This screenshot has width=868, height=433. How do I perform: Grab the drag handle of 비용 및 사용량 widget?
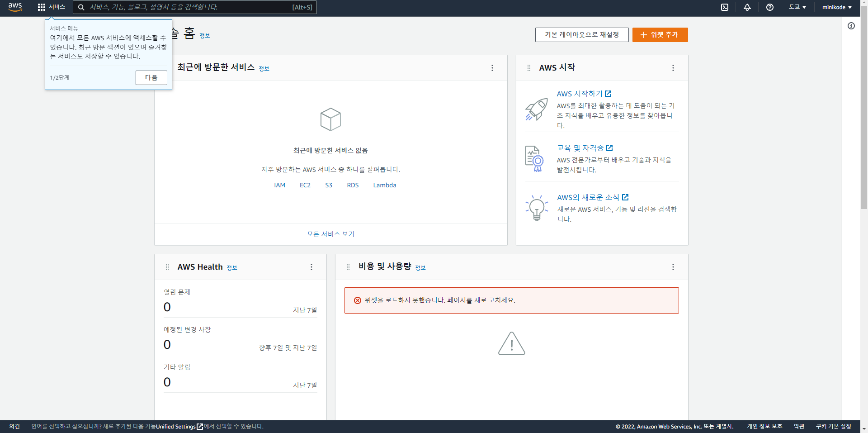pos(348,267)
